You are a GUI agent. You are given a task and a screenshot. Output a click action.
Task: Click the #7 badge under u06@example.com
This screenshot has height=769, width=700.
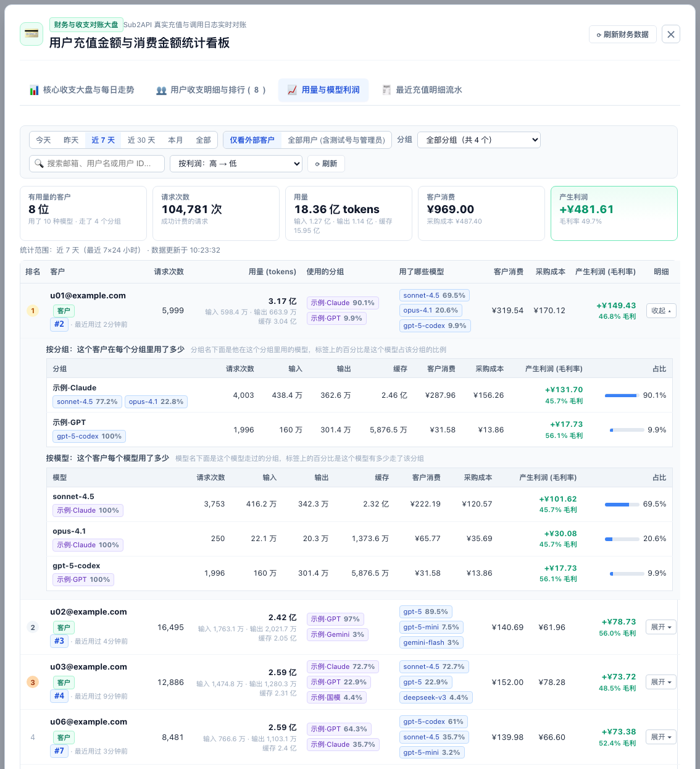tap(59, 751)
